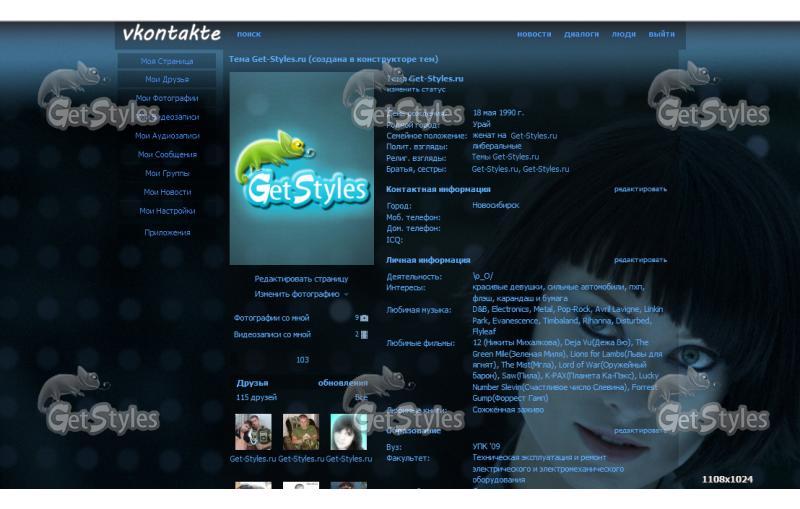The image size is (800, 509).
Task: Open Моя Страница in sidebar
Action: coord(167,61)
